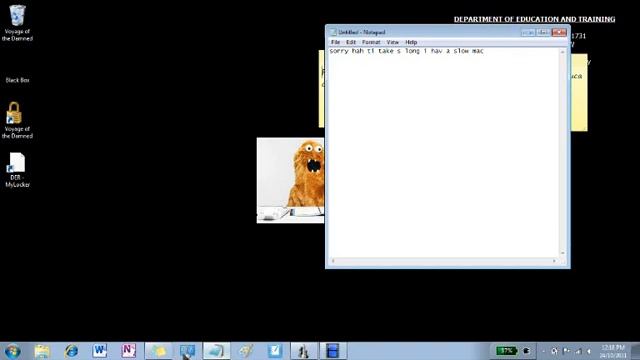Close the Untitled Notepad window
The width and height of the screenshot is (640, 360).
coord(559,32)
